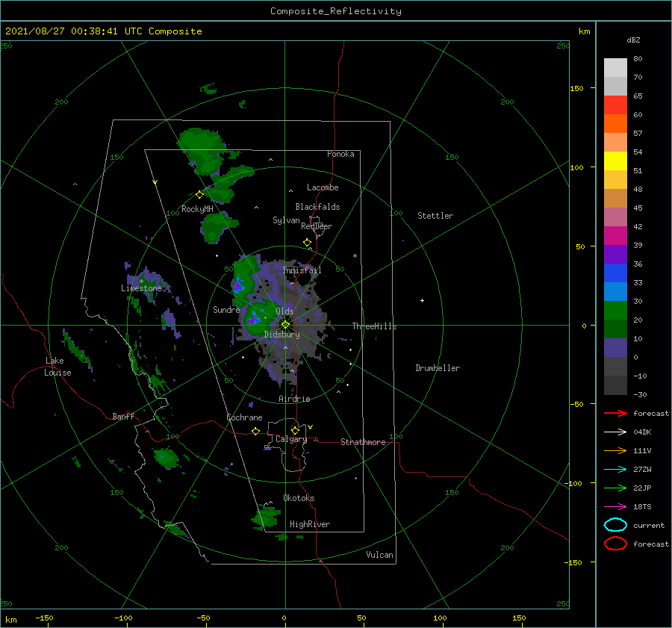Click the Airdrie city label
Screen dimensions: 672x628
(x=294, y=399)
